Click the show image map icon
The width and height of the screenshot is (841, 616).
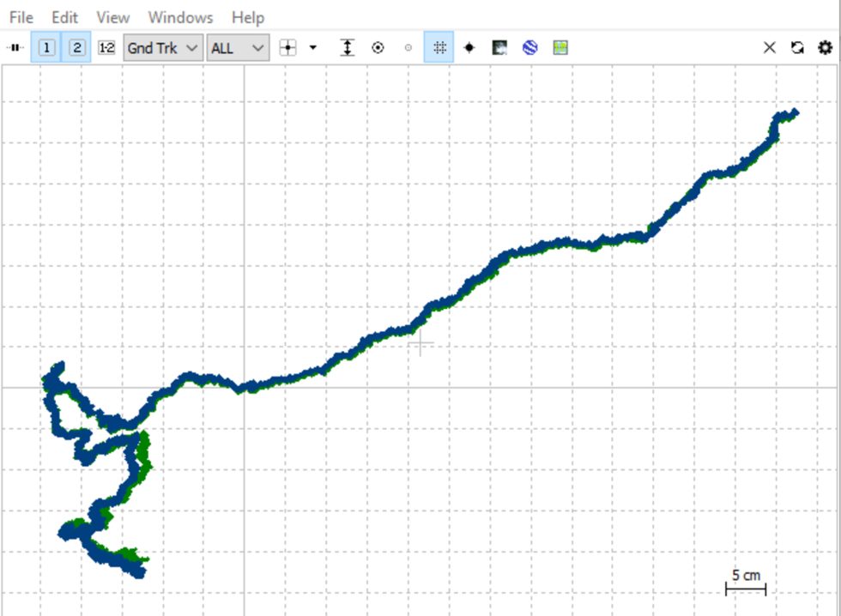click(499, 48)
